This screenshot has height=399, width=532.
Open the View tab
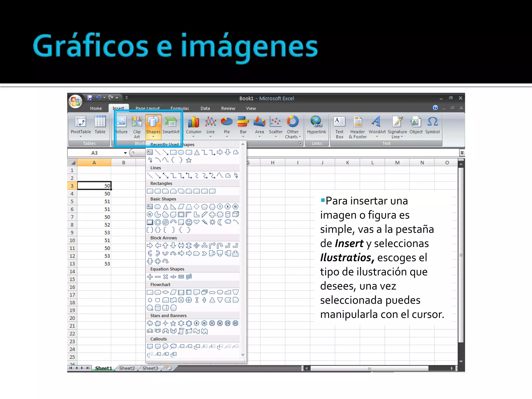[x=251, y=108]
